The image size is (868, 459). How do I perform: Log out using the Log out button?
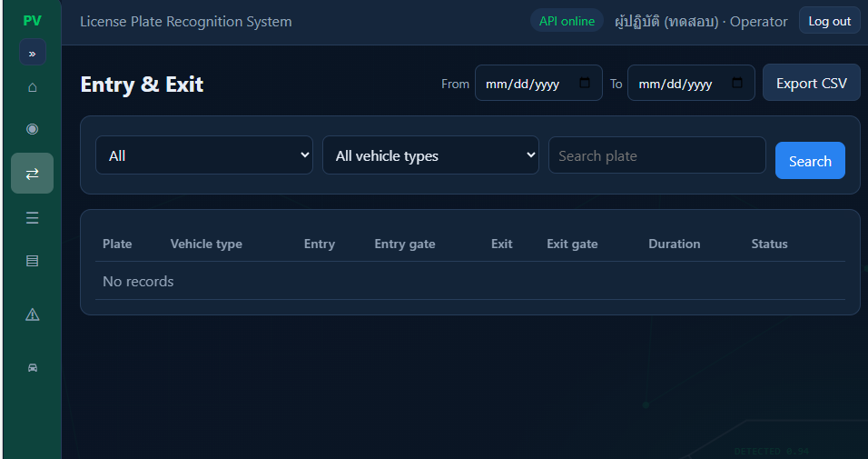click(x=829, y=21)
